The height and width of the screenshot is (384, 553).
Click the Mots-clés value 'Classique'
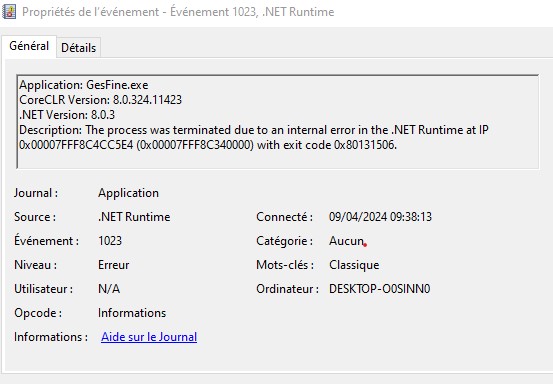coord(354,265)
